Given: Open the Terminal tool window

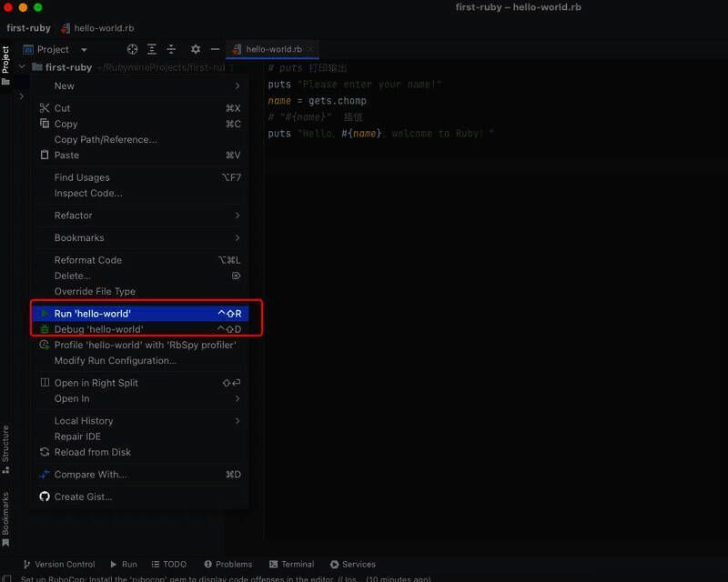Looking at the screenshot, I should pos(291,564).
